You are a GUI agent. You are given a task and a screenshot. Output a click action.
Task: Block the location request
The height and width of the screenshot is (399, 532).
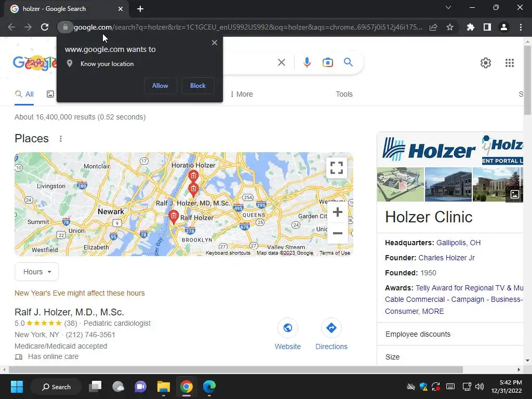[198, 86]
